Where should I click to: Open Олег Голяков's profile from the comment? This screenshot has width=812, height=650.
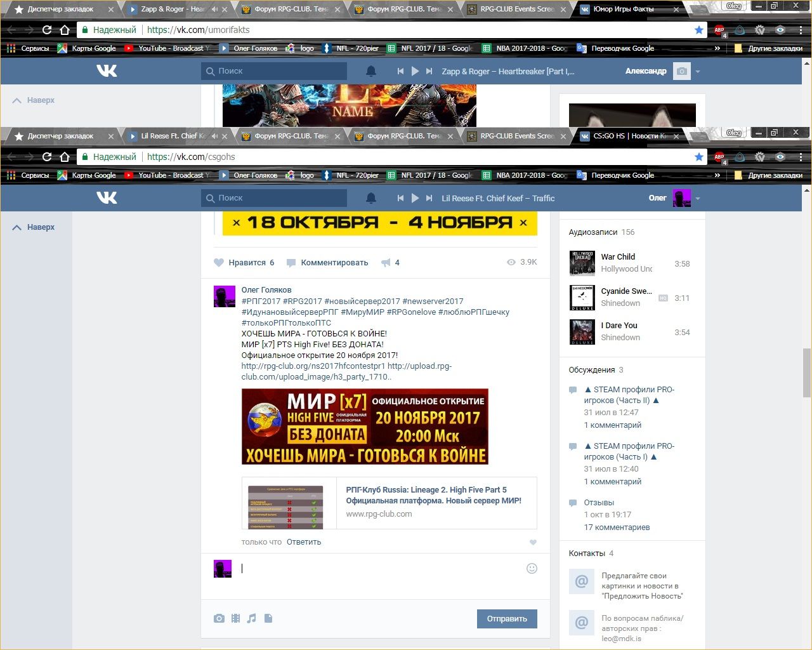(x=266, y=290)
